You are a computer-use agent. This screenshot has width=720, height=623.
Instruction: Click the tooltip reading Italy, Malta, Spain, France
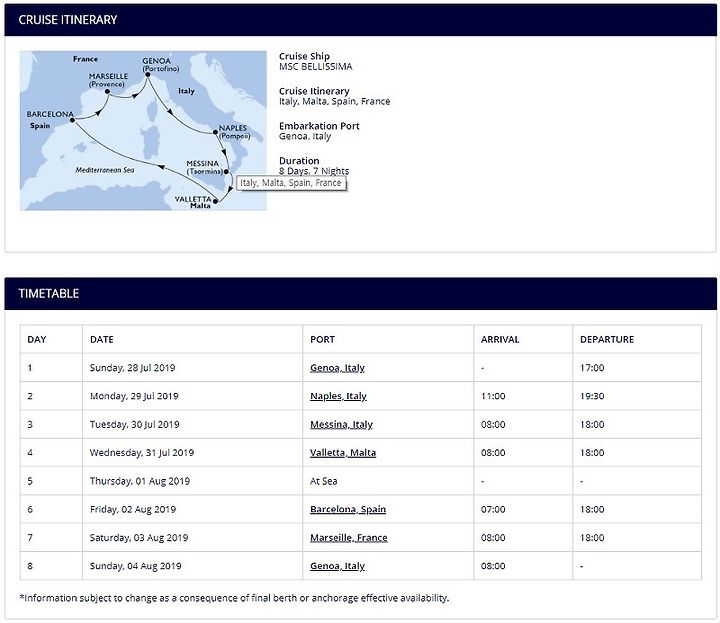[x=291, y=183]
